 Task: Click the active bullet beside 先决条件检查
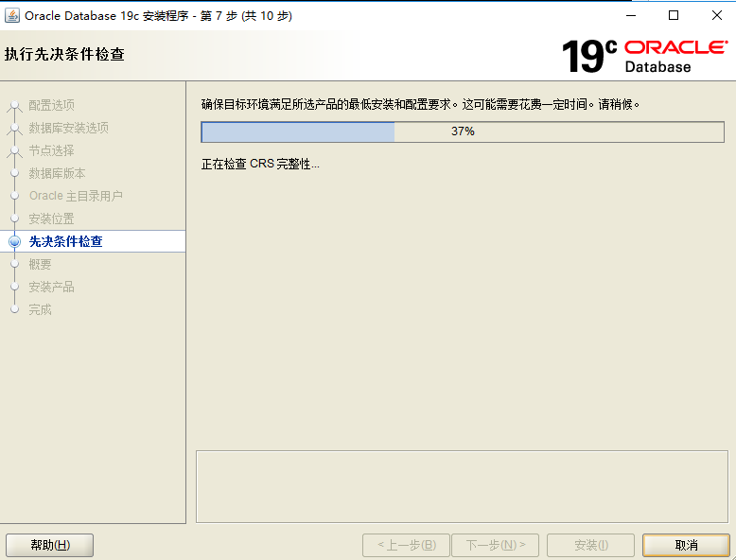14,242
